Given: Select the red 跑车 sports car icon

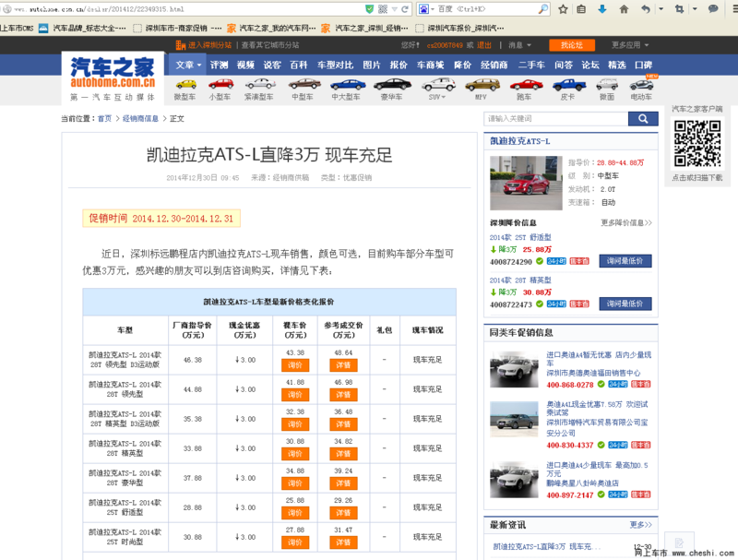Looking at the screenshot, I should click(526, 85).
